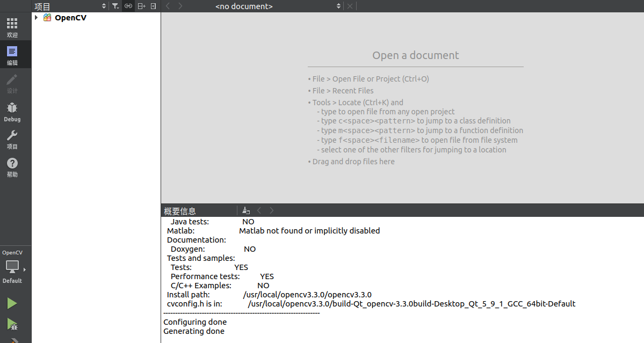The height and width of the screenshot is (343, 644).
Task: Toggle synchronize with editor in Projects panel
Action: (x=128, y=6)
